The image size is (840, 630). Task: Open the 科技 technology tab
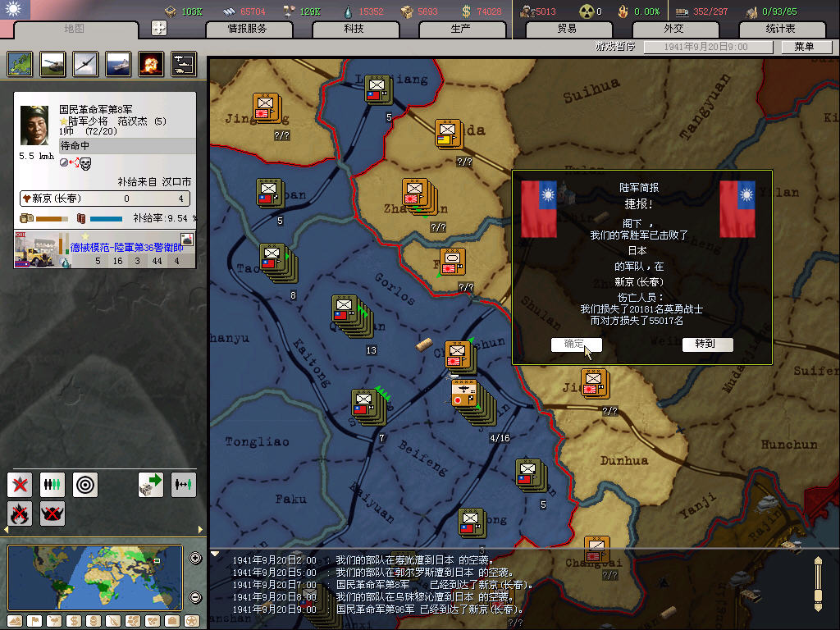354,29
